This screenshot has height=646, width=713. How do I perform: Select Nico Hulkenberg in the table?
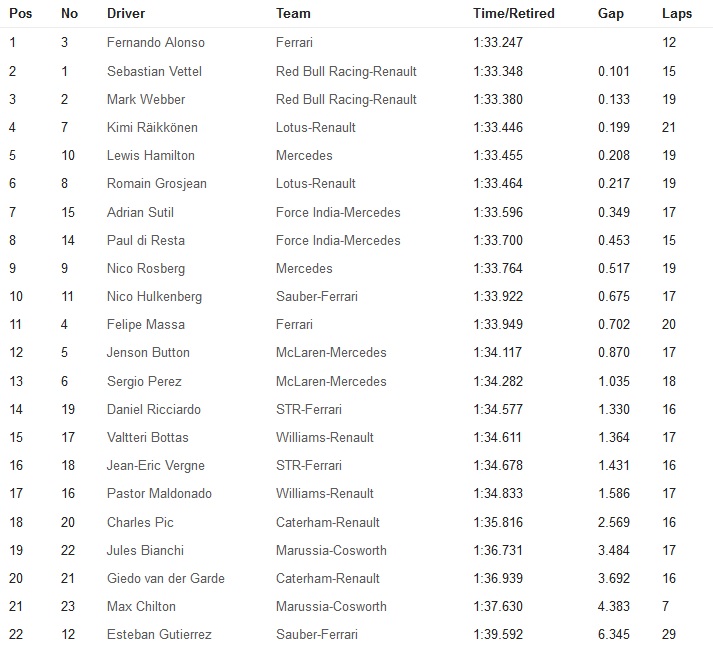154,296
